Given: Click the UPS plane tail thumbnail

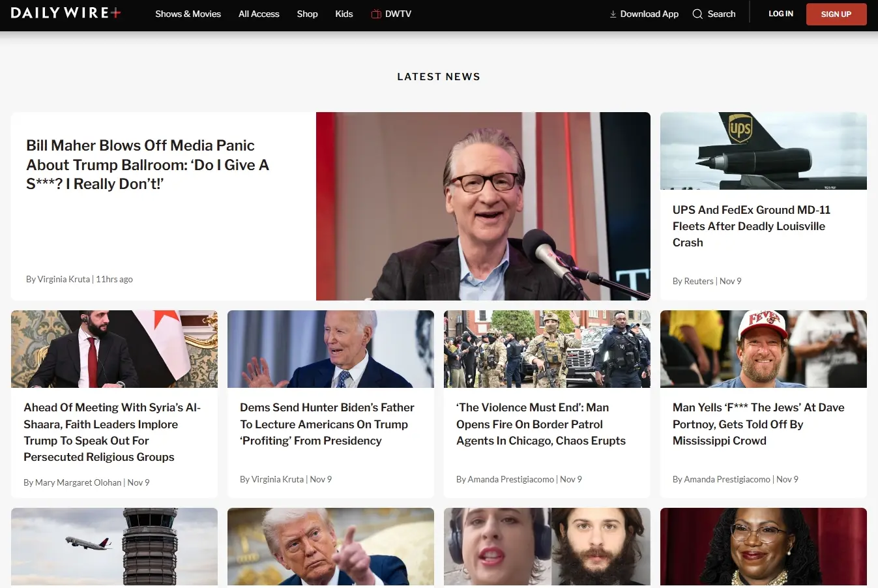Looking at the screenshot, I should coord(763,151).
